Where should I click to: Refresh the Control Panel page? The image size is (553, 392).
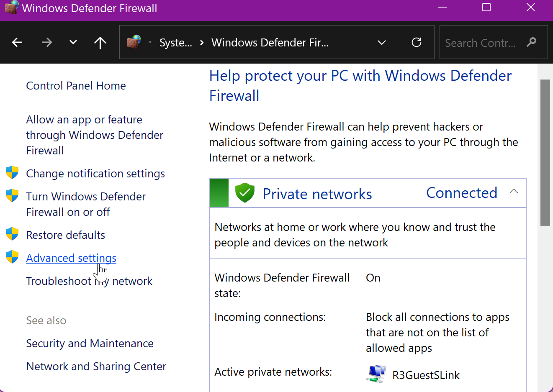point(417,42)
